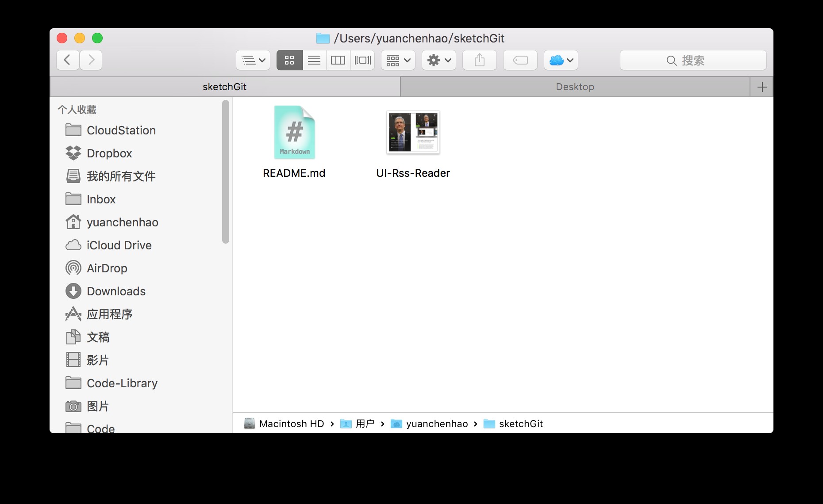Click the 我的所有文件 icon in sidebar

coord(73,176)
